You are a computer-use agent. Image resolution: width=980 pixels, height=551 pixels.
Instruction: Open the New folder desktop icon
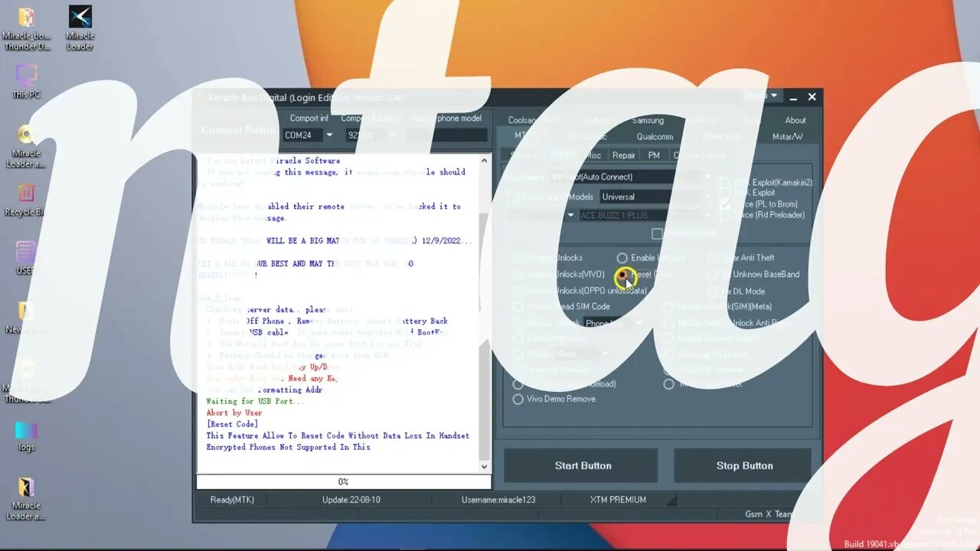pos(26,318)
